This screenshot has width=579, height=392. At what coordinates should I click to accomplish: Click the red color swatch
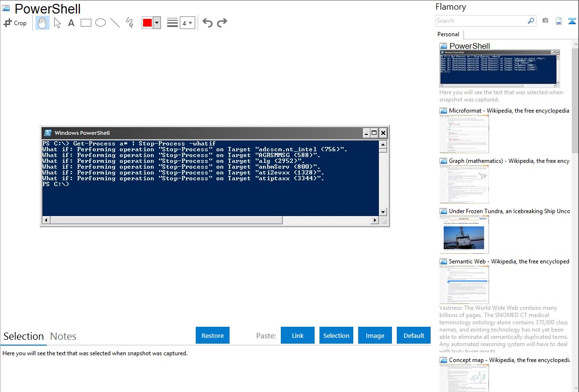point(147,23)
